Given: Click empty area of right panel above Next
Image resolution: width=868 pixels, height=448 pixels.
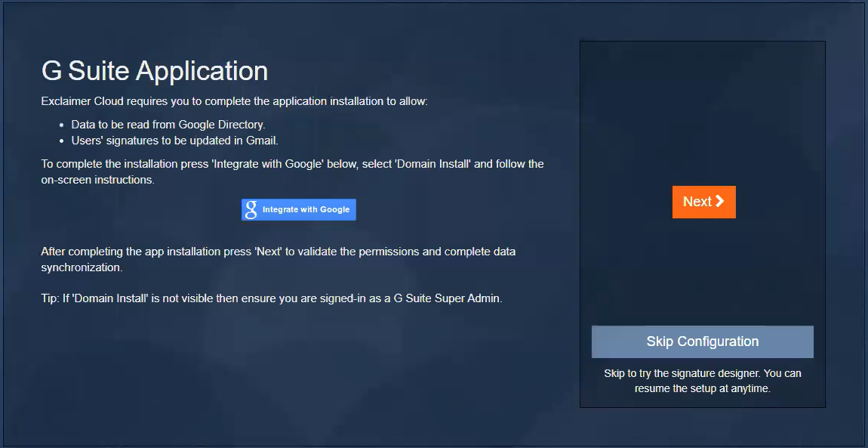Looking at the screenshot, I should click(x=702, y=113).
